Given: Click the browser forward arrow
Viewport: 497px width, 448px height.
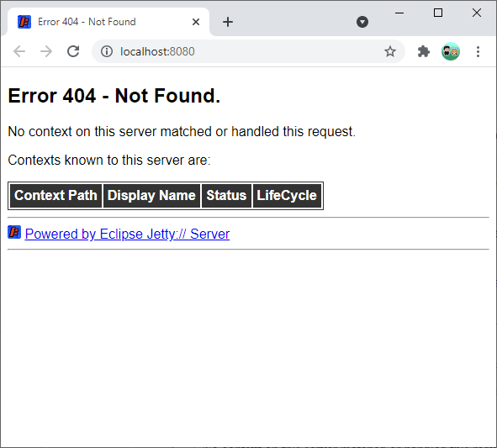Looking at the screenshot, I should pos(46,51).
